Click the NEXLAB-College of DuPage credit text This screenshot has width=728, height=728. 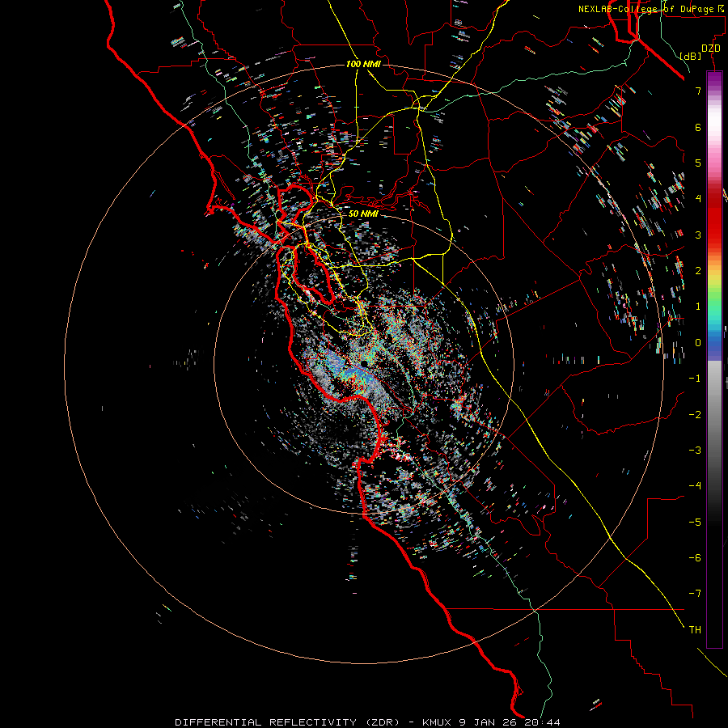tap(653, 9)
